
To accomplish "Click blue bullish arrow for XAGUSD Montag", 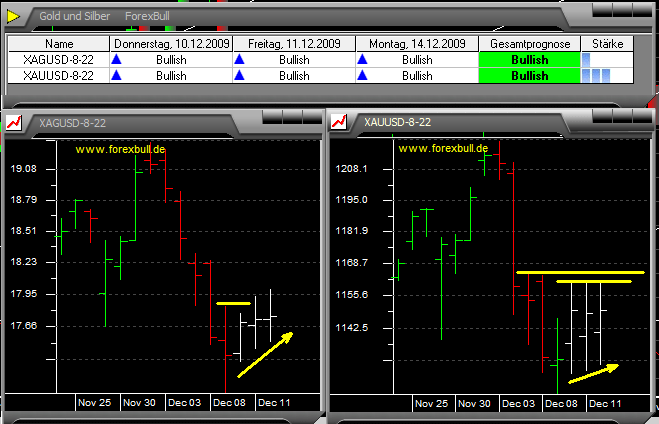I will point(363,60).
